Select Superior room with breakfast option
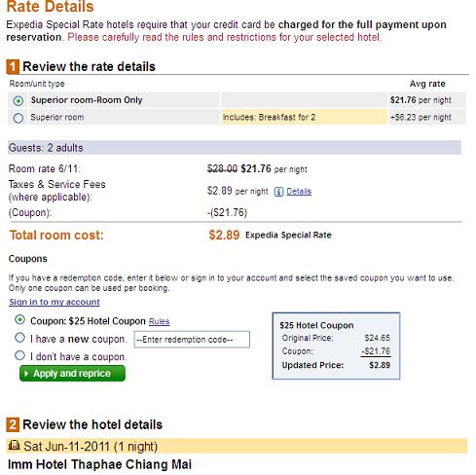This screenshot has width=476, height=475. click(18, 118)
